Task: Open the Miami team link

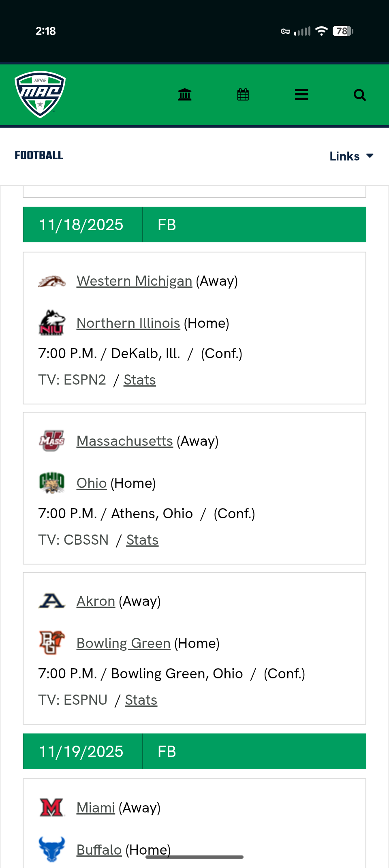Action: tap(96, 808)
